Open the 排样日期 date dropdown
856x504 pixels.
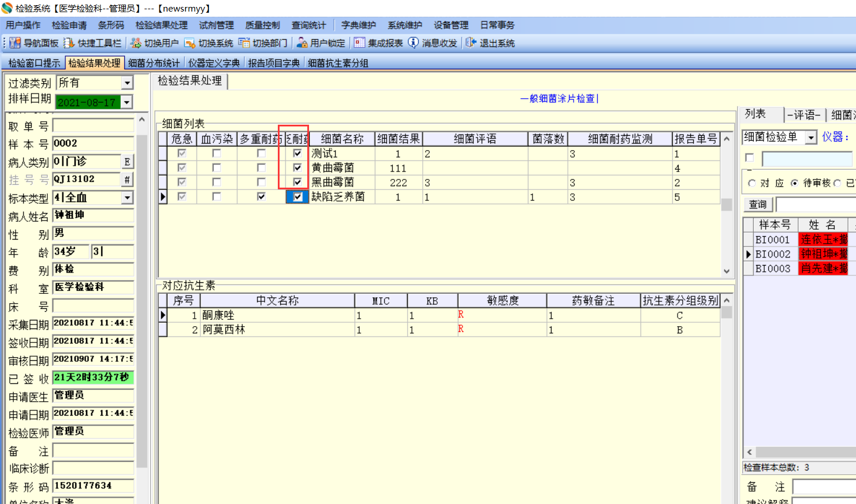coord(127,102)
